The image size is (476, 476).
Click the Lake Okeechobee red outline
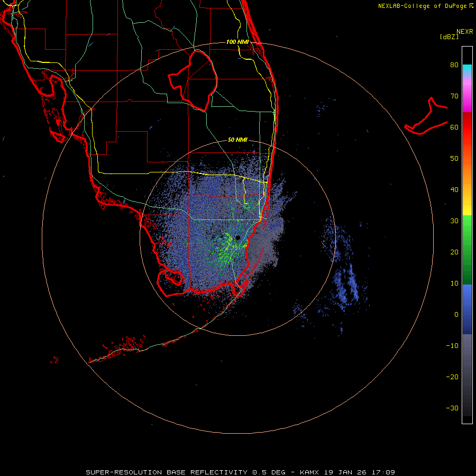193,81
